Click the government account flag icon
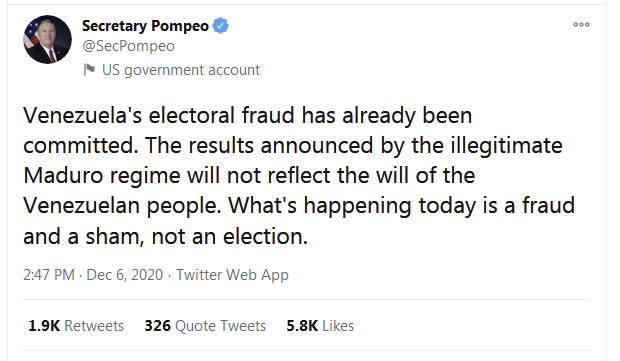This screenshot has height=361, width=620. click(x=89, y=70)
